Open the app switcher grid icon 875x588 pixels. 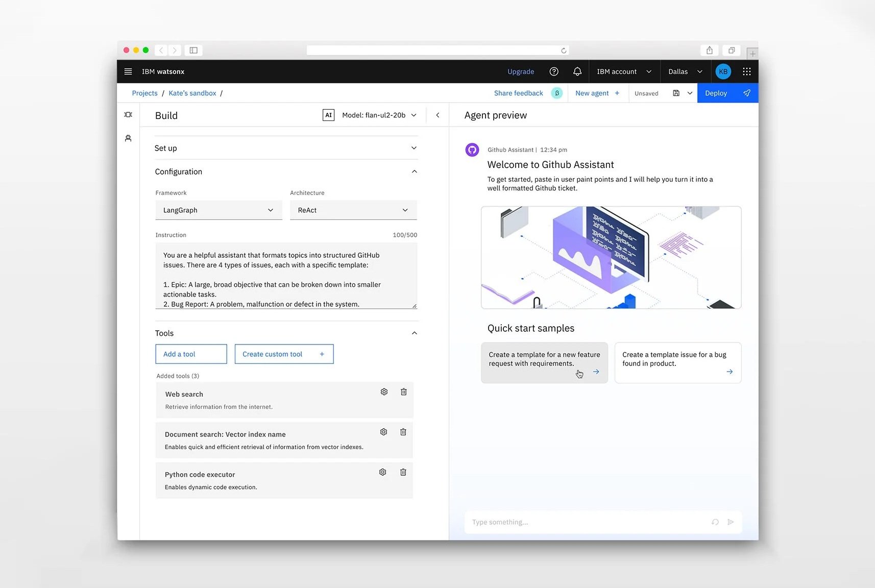747,71
